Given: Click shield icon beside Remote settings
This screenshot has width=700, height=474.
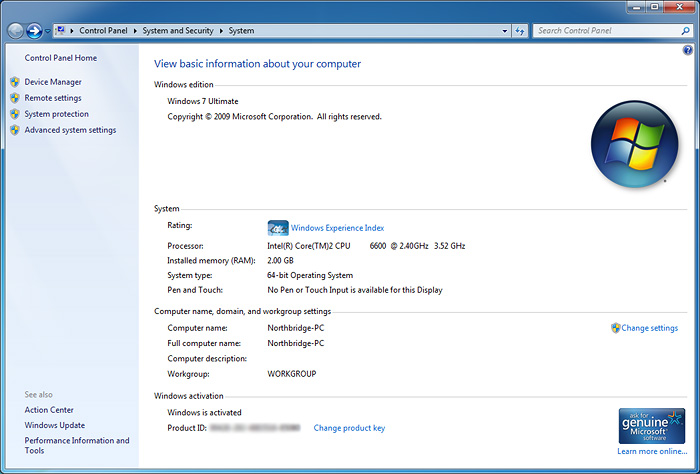Looking at the screenshot, I should 15,98.
